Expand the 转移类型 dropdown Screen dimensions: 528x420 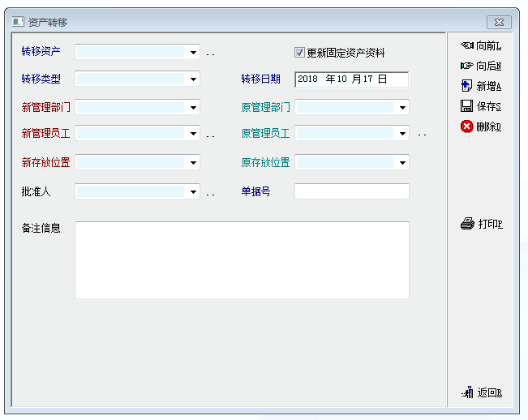(x=193, y=79)
